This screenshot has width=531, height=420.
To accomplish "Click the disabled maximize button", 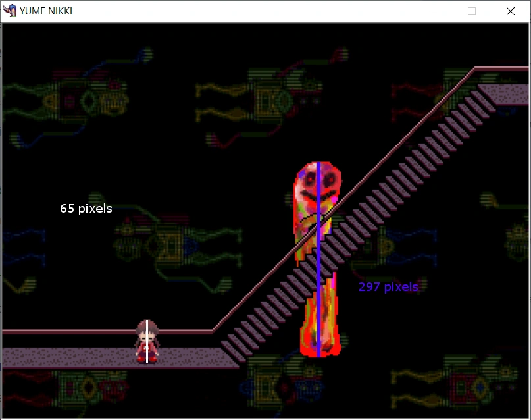I will 472,11.
